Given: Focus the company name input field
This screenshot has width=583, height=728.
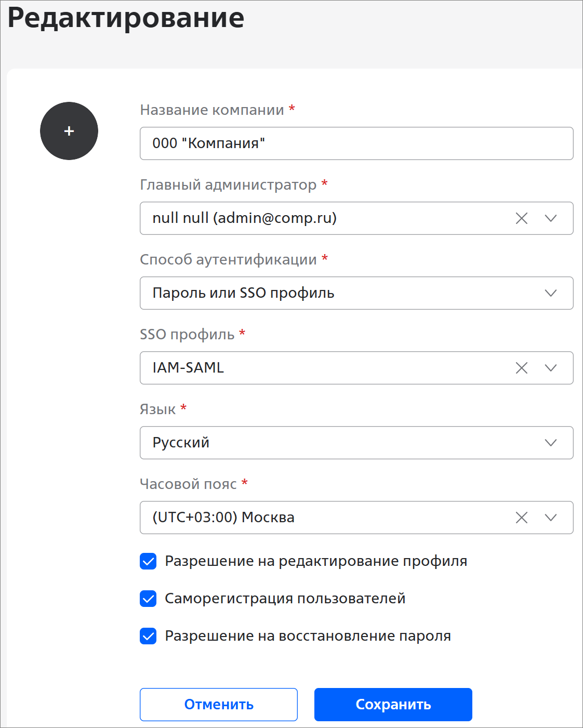Looking at the screenshot, I should (x=356, y=143).
